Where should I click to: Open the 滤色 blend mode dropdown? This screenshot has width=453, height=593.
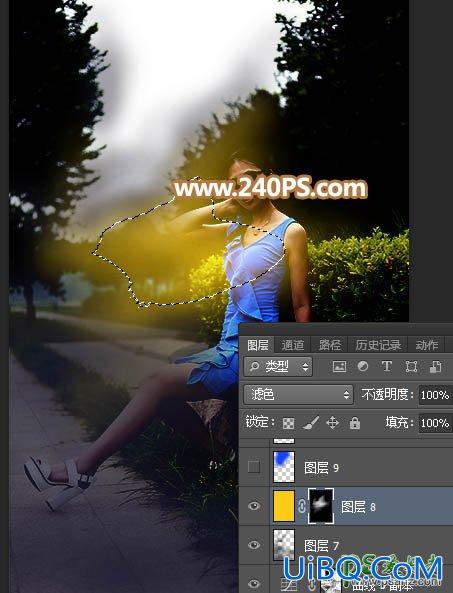tap(298, 395)
